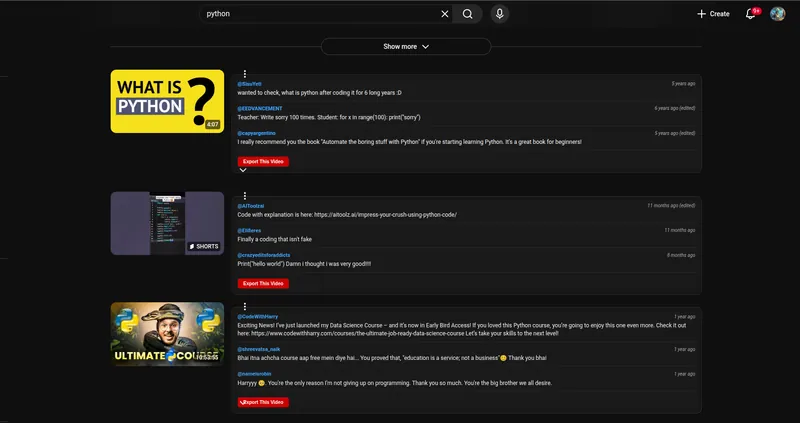Screen dimensions: 800x423
Task: Visit commenter @crazyeditsforaddicts' channel
Action: click(x=264, y=255)
